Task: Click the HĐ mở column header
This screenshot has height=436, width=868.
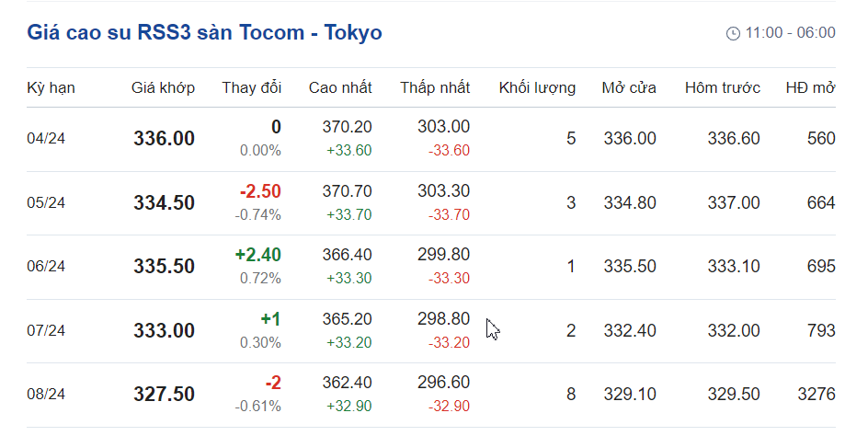Action: click(x=810, y=88)
